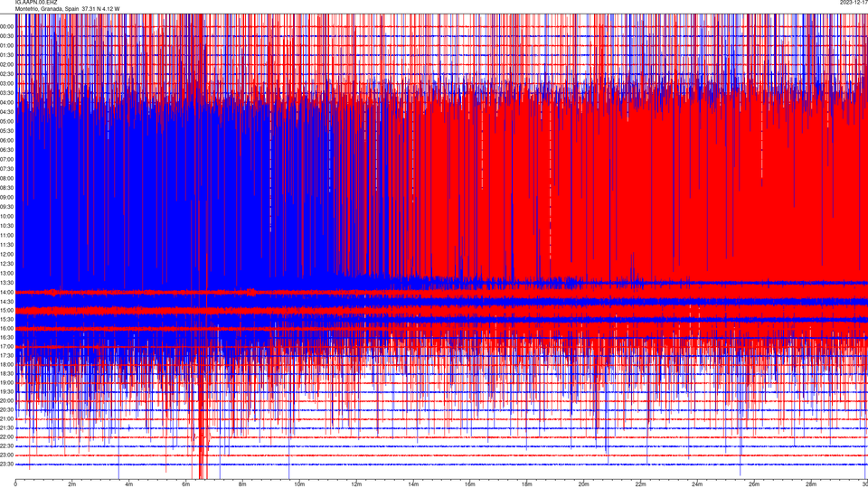The image size is (868, 488).
Task: Click the 10:30 time row label
Action: [x=6, y=226]
